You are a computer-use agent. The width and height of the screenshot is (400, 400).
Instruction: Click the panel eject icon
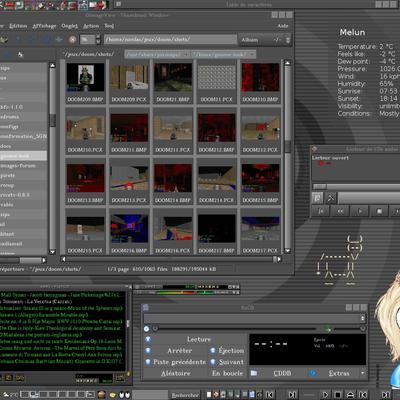click(350, 395)
